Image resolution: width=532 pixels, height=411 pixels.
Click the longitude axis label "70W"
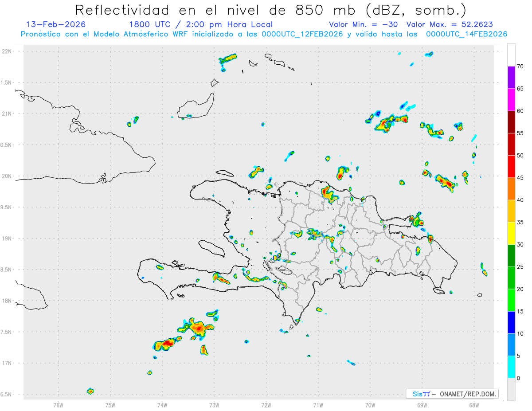tap(370, 405)
